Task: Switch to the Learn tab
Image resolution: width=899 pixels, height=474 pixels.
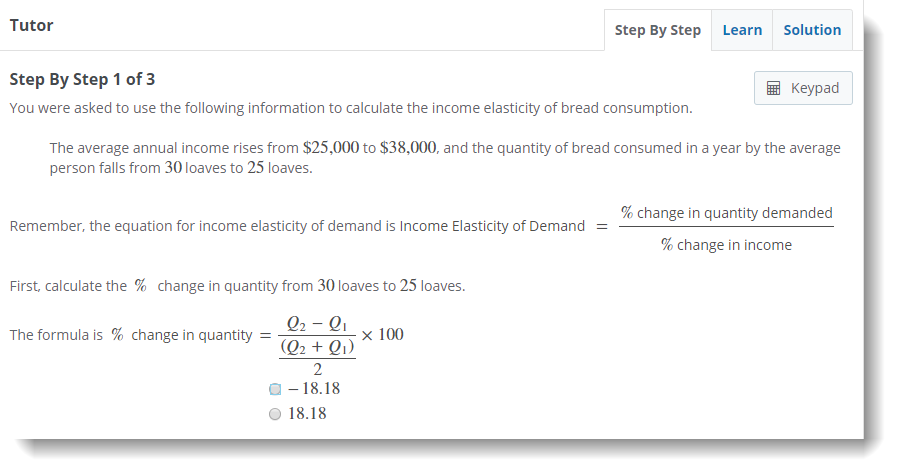Action: click(x=742, y=30)
